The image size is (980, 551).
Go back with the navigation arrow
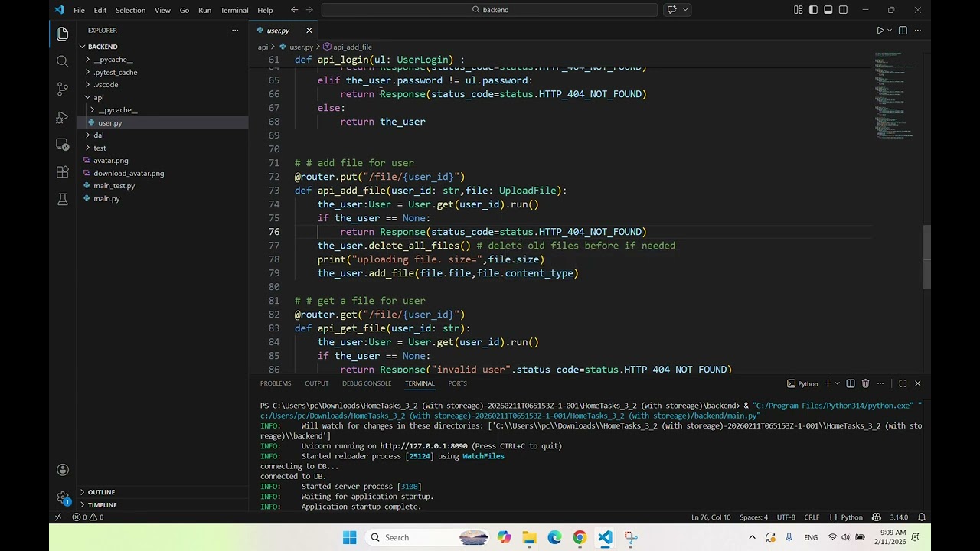(x=294, y=10)
